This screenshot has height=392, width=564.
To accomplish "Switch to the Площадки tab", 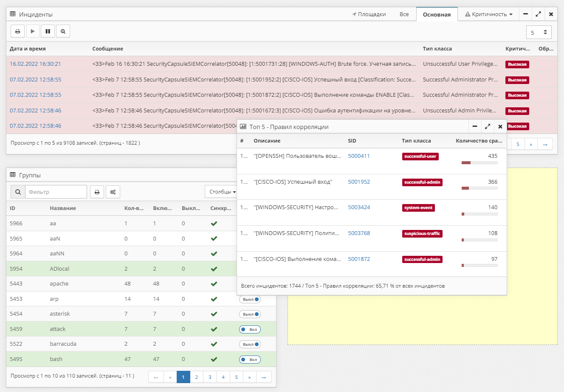I will 369,14.
